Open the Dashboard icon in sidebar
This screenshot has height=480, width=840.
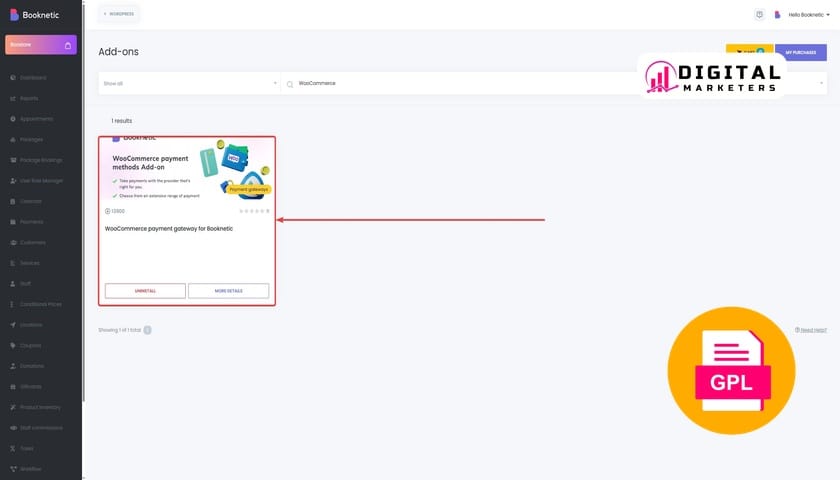tap(12, 78)
